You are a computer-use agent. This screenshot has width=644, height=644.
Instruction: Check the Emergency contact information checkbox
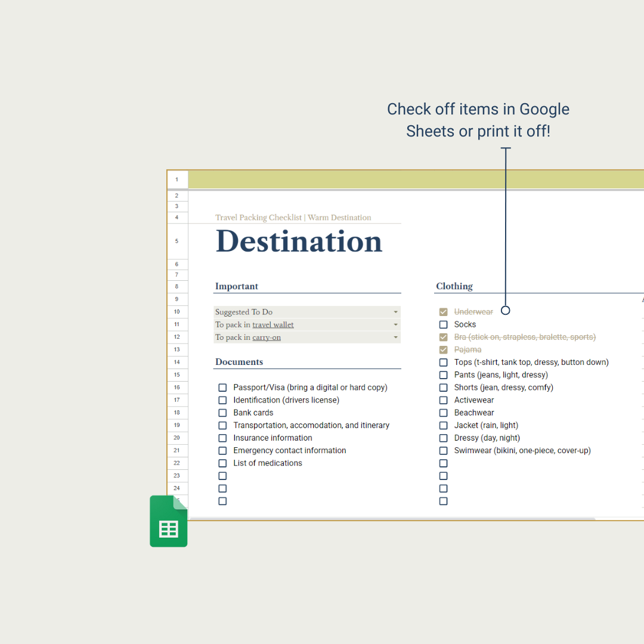pyautogui.click(x=222, y=451)
